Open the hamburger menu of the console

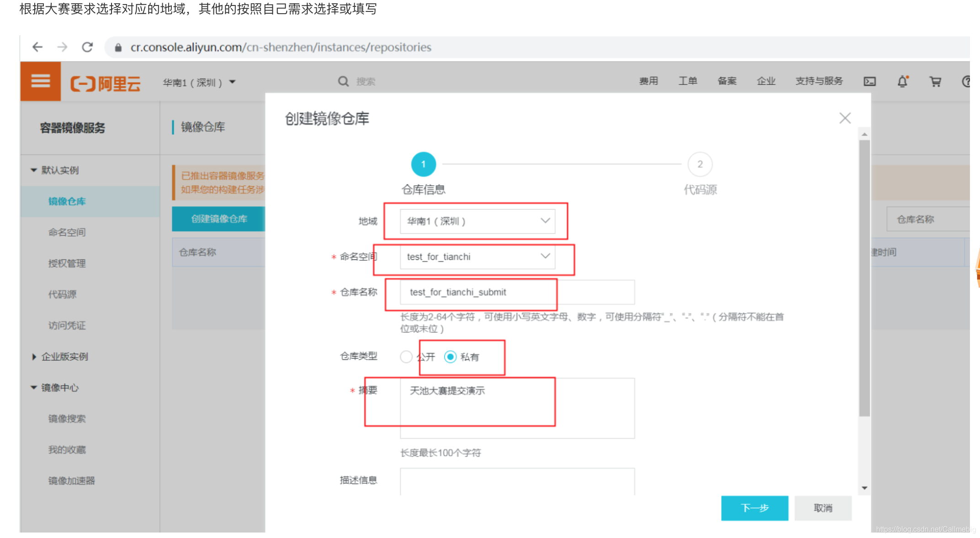pos(40,81)
